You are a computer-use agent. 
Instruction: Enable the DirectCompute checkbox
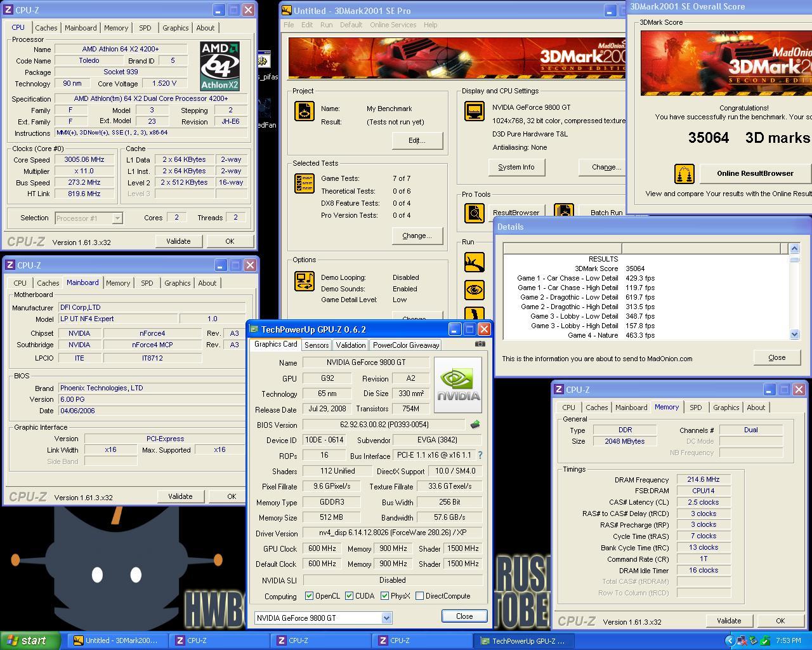[x=419, y=596]
